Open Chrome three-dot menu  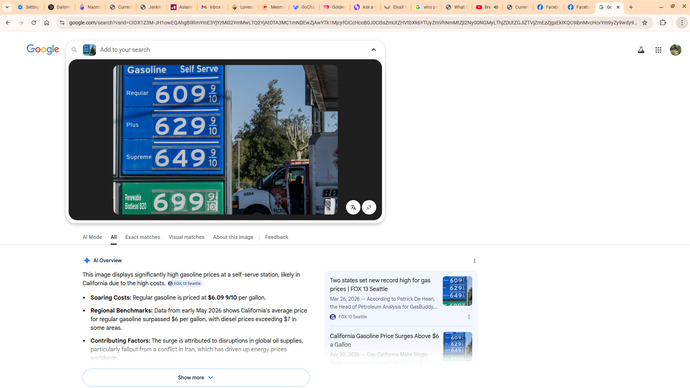tap(682, 22)
